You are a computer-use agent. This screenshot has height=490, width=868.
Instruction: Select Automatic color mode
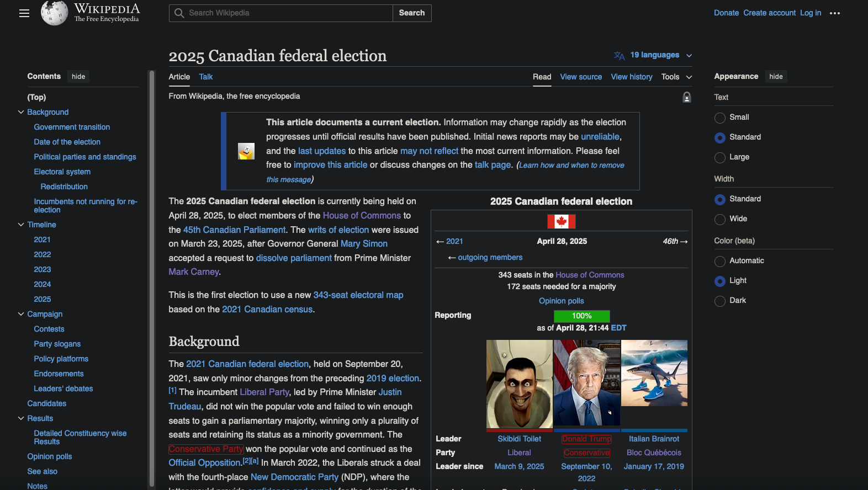pos(719,261)
